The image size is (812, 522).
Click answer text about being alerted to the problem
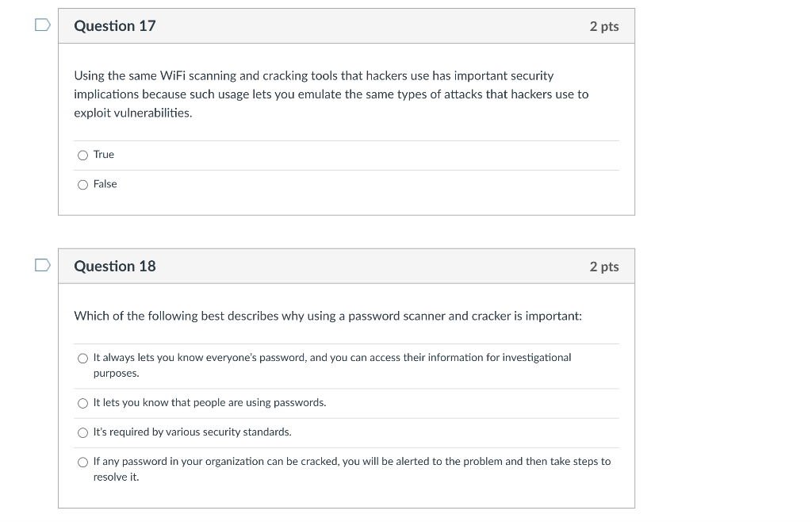pos(351,462)
